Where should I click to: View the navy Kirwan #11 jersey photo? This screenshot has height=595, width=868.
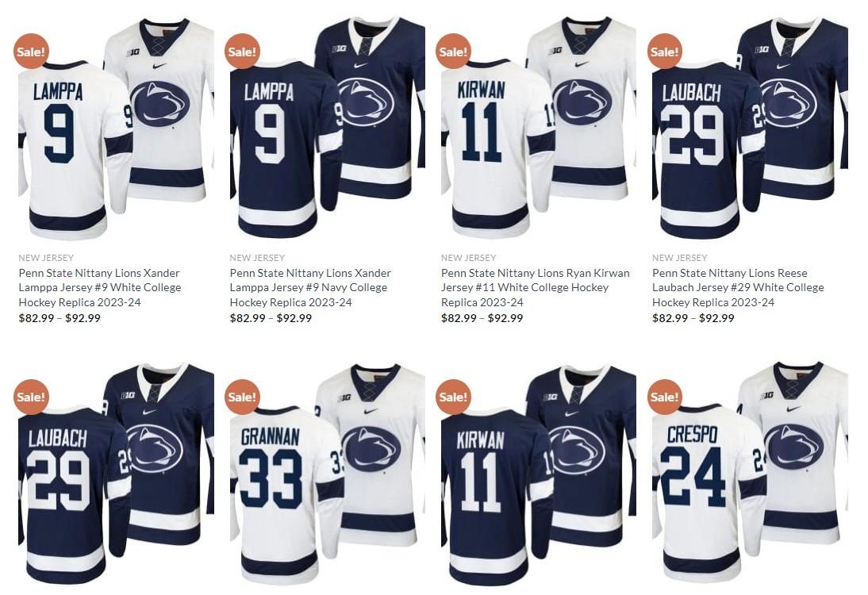pyautogui.click(x=539, y=474)
